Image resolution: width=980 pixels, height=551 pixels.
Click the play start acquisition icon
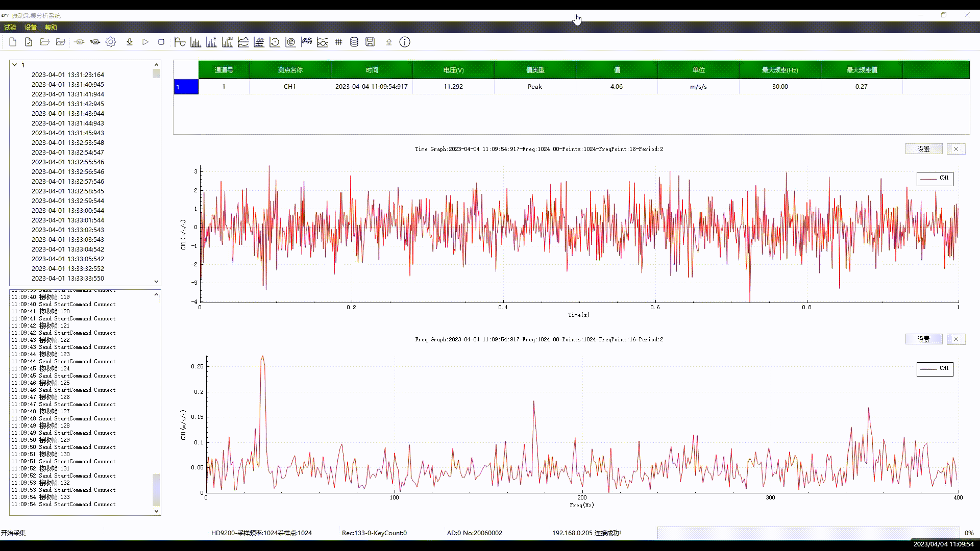pos(145,42)
